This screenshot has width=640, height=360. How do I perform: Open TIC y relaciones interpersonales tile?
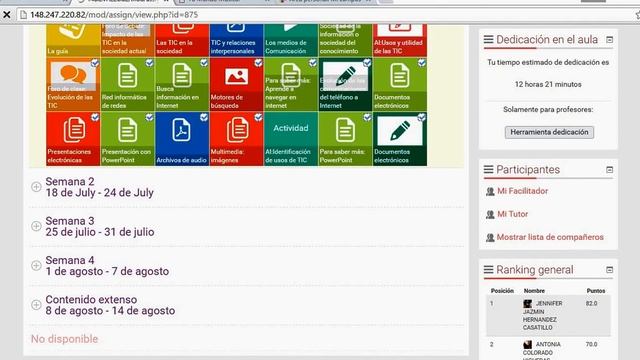pos(236,40)
